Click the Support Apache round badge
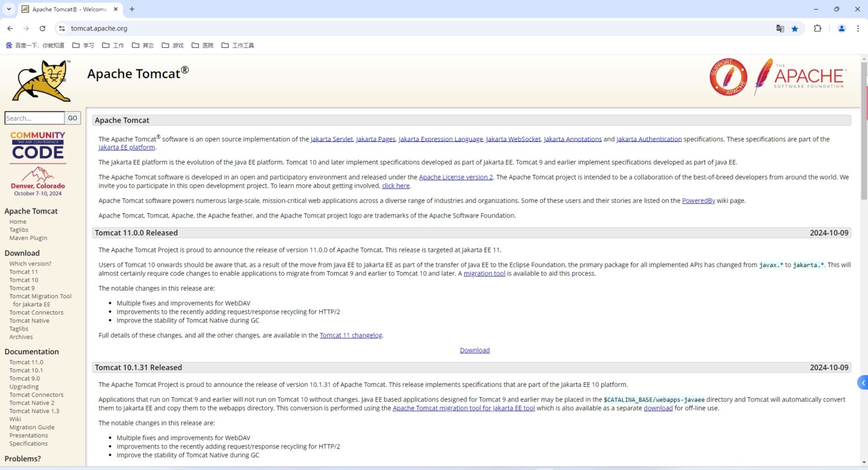Viewport: 868px width, 470px height. click(x=728, y=77)
